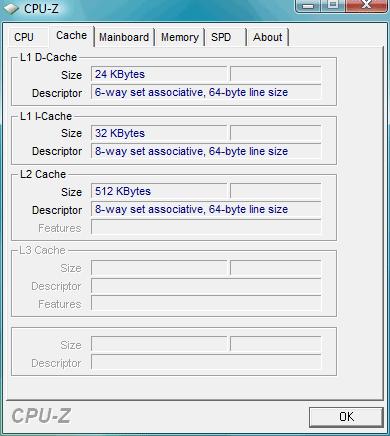Click the OK button

(346, 417)
